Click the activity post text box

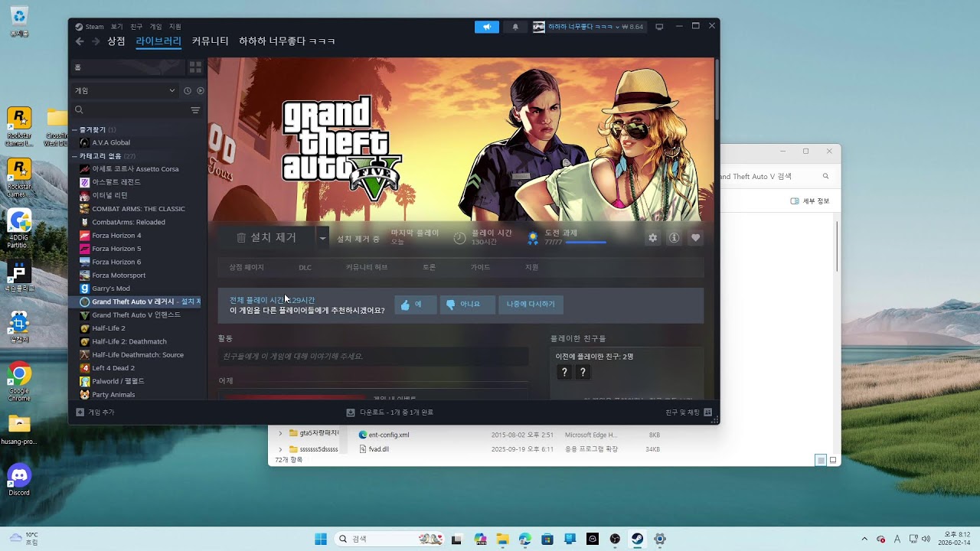(373, 357)
